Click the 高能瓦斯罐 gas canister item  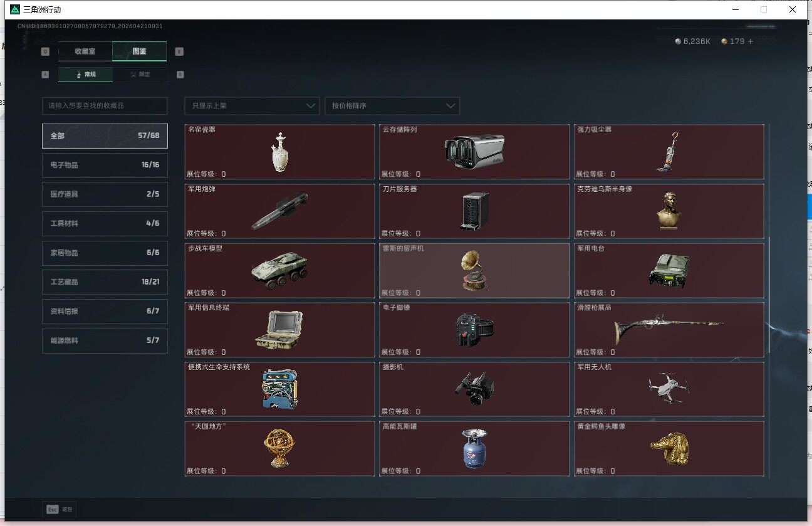click(474, 448)
